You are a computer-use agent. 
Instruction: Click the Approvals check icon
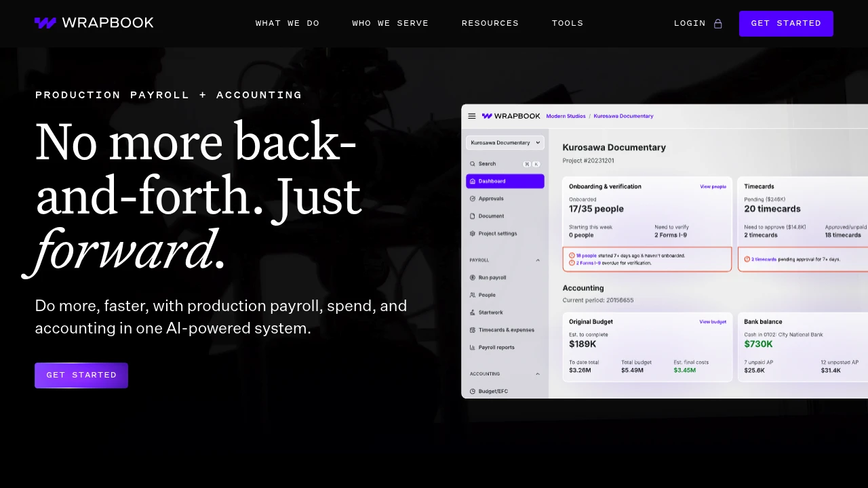[473, 199]
